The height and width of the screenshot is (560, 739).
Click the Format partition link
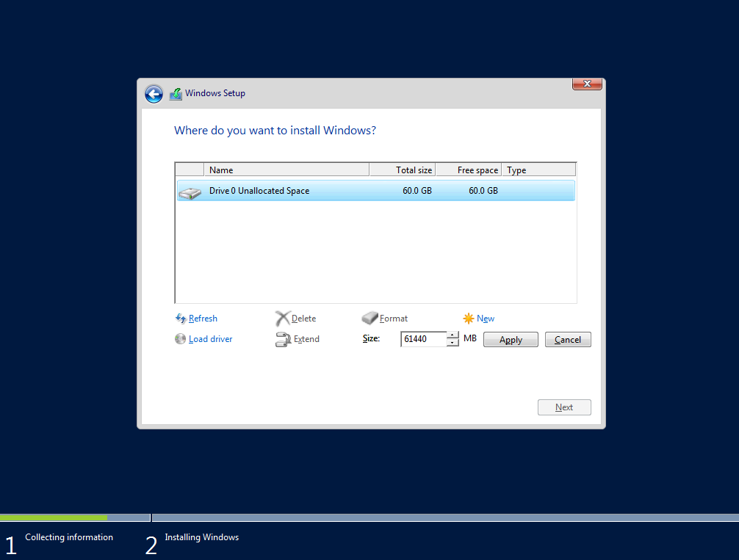pos(394,319)
